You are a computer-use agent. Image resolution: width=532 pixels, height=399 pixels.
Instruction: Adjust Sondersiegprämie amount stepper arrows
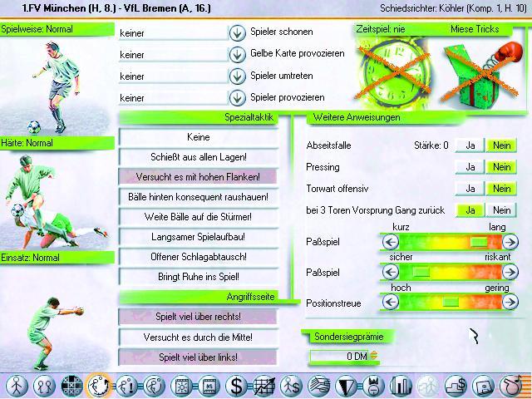point(373,356)
